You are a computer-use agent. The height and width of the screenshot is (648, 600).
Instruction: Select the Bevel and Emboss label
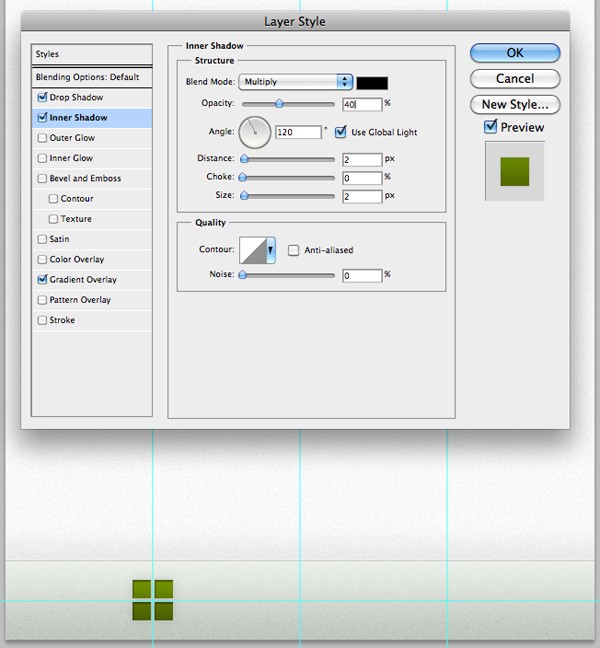(x=85, y=178)
